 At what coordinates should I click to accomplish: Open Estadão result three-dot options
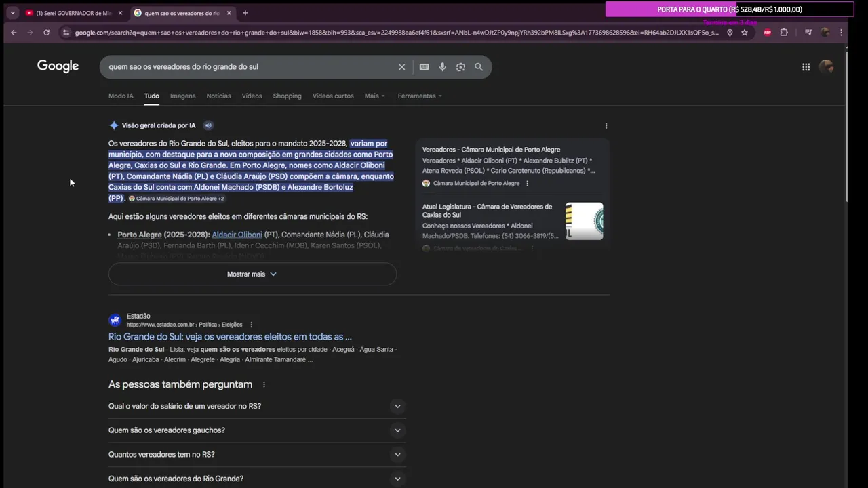pos(251,325)
